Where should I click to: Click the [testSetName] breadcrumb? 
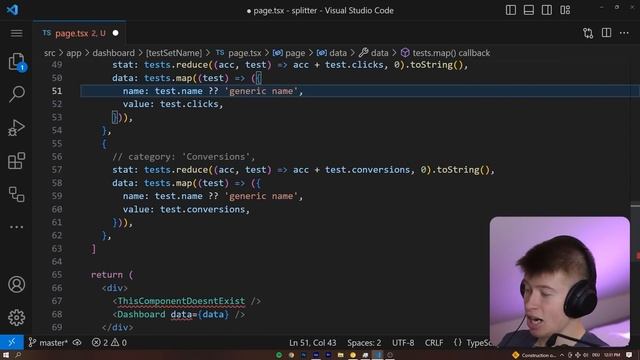(174, 53)
